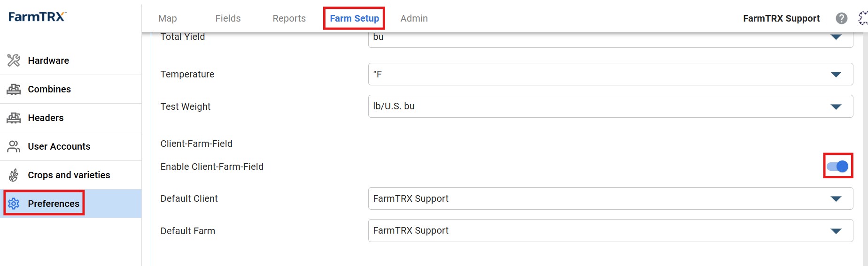Toggle the Enable Client-Farm-Field switch
This screenshot has width=868, height=266.
click(x=837, y=166)
